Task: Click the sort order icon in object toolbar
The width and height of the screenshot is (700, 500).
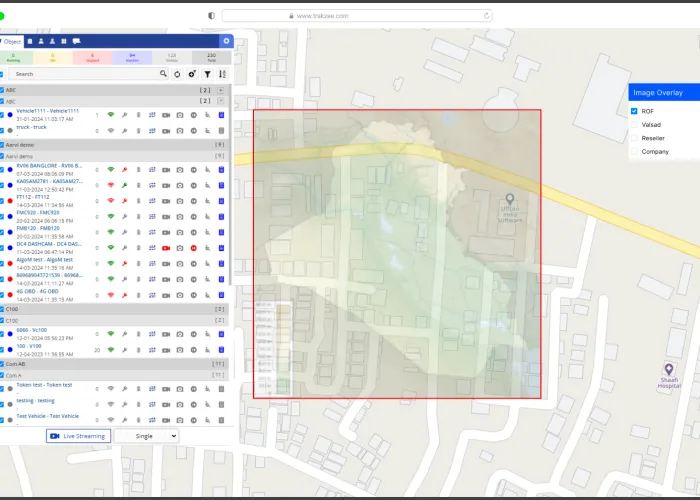Action: 222,74
